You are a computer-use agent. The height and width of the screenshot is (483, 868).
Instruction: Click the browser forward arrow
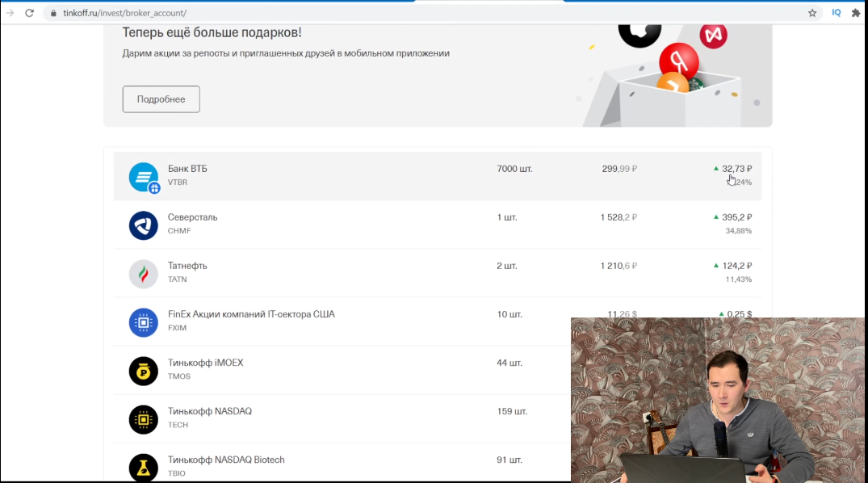[10, 13]
